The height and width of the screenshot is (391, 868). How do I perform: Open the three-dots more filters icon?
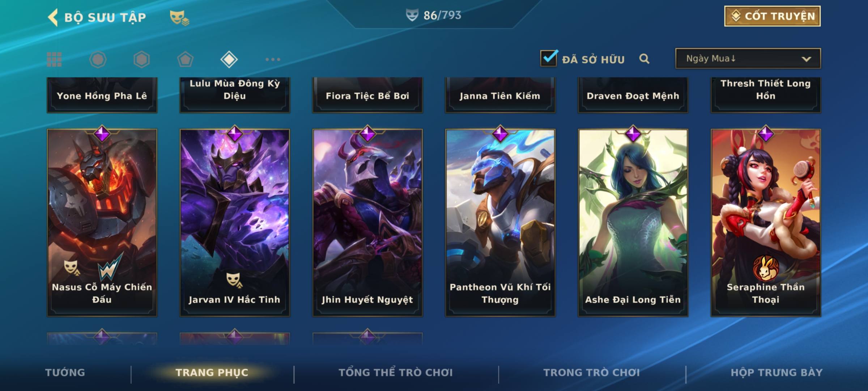coord(273,59)
